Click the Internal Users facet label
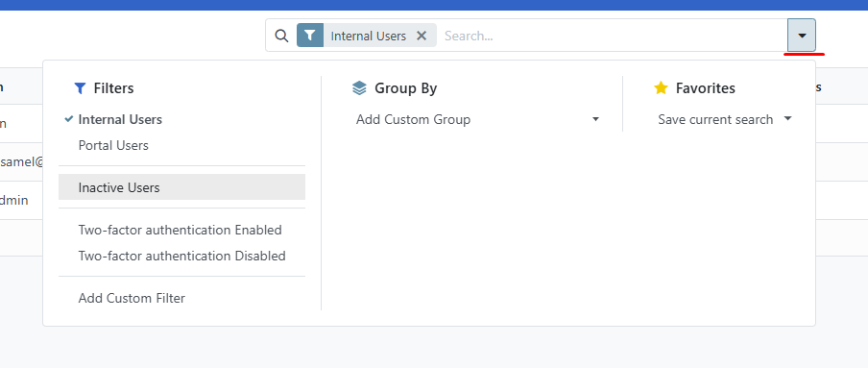Image resolution: width=868 pixels, height=368 pixels. (x=368, y=36)
